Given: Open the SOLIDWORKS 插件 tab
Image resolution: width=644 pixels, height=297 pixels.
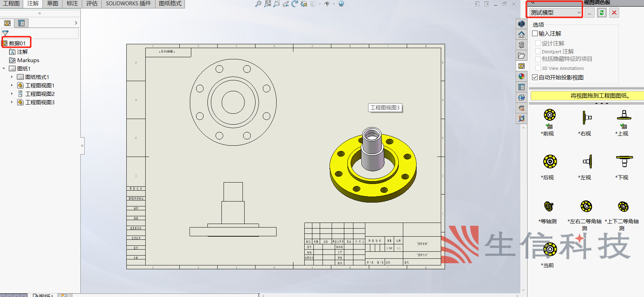Looking at the screenshot, I should click(128, 4).
